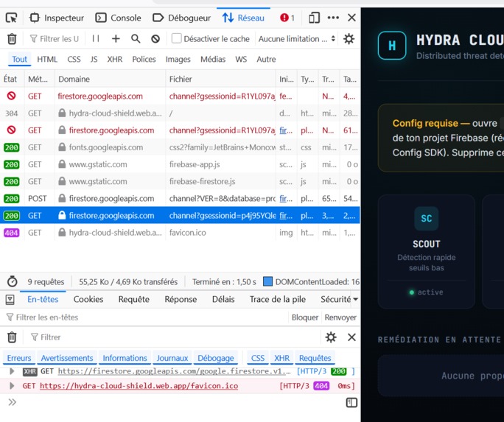The image size is (504, 422).
Task: Click the red error count badge
Action: click(x=287, y=18)
